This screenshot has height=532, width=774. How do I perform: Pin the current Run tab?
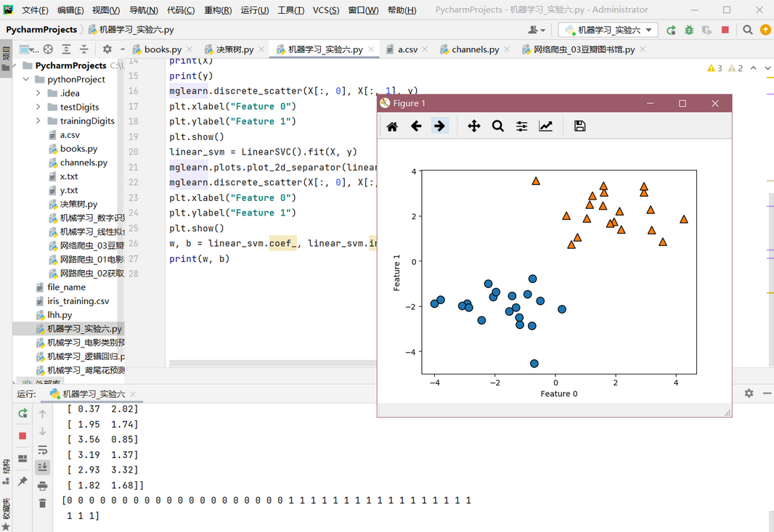(x=23, y=481)
